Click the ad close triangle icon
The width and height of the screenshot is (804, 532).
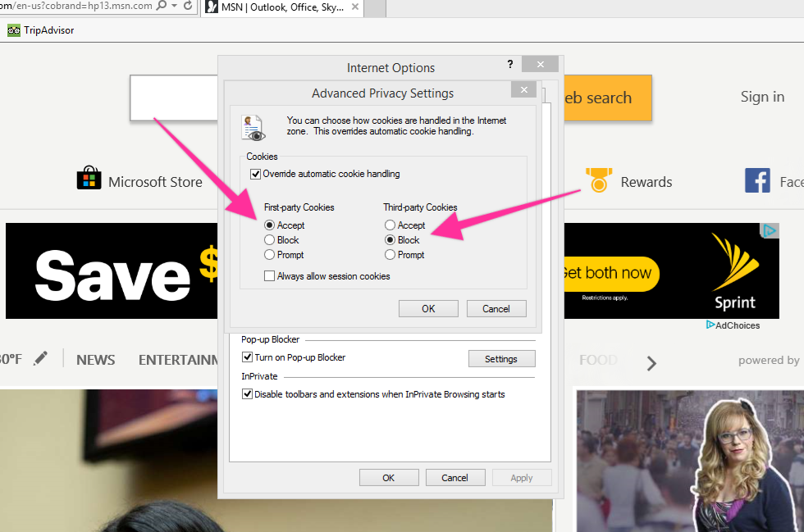[x=770, y=230]
